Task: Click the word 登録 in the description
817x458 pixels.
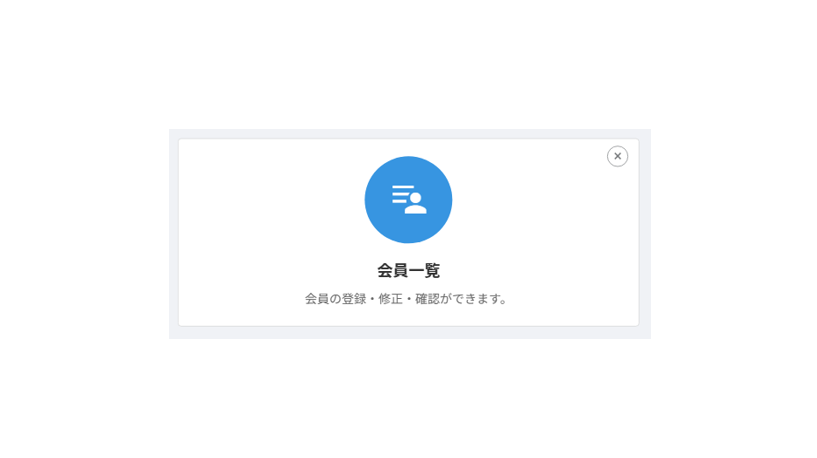Action: (x=354, y=299)
